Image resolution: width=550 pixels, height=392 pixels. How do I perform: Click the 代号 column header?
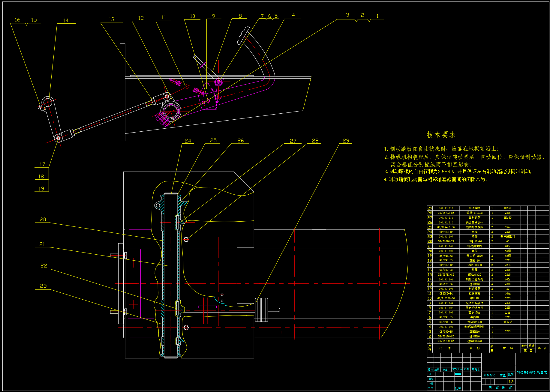point(446,348)
